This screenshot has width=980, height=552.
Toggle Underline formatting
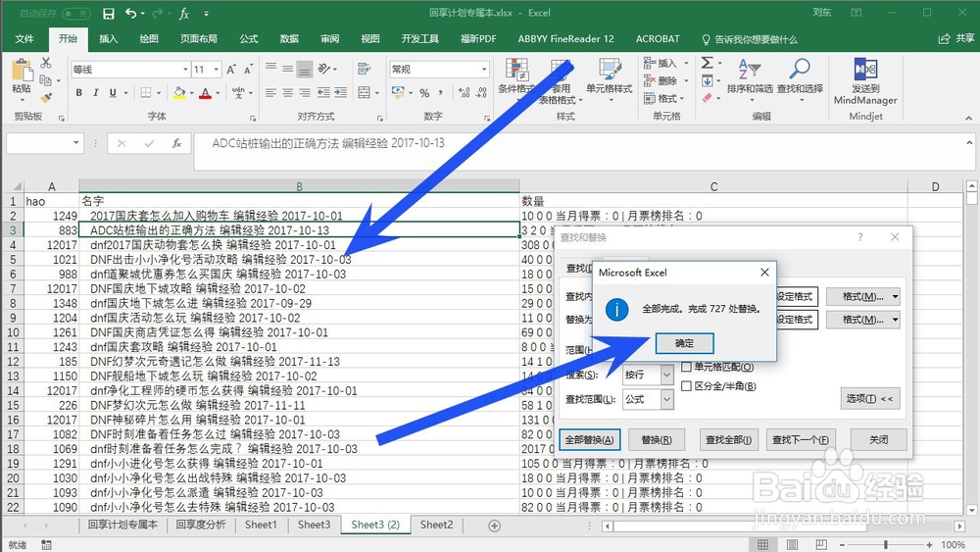click(113, 92)
